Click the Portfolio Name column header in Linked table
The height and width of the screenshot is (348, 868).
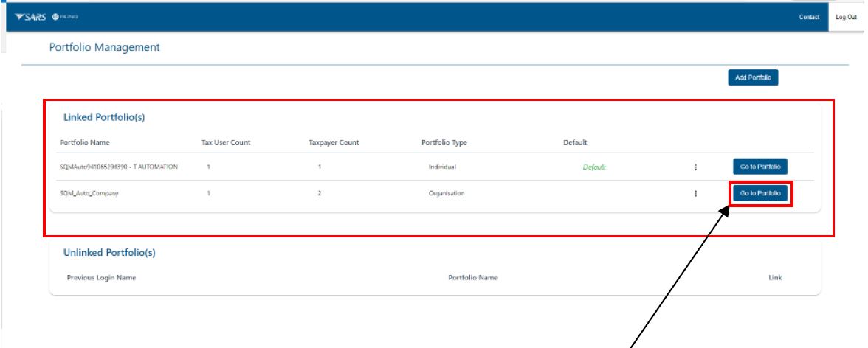(x=85, y=142)
